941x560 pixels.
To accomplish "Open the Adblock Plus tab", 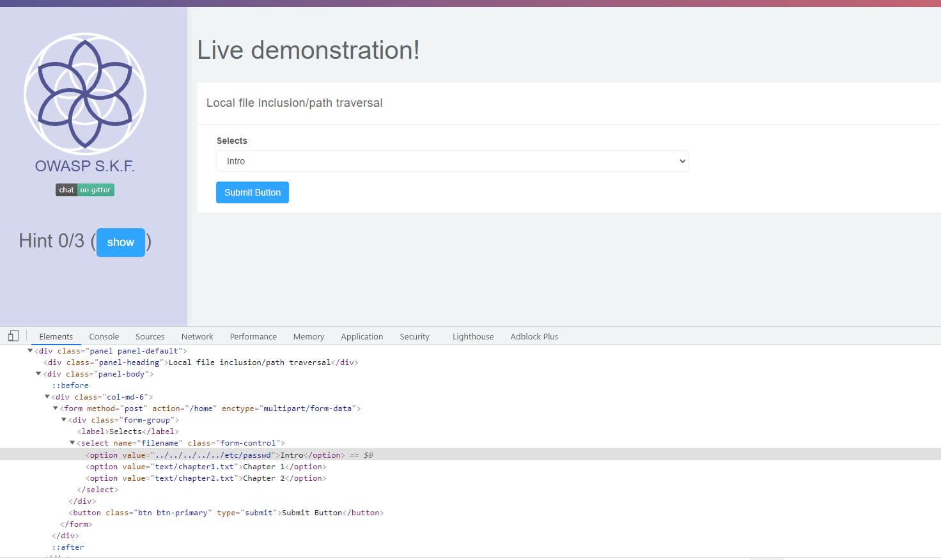I will click(x=534, y=336).
